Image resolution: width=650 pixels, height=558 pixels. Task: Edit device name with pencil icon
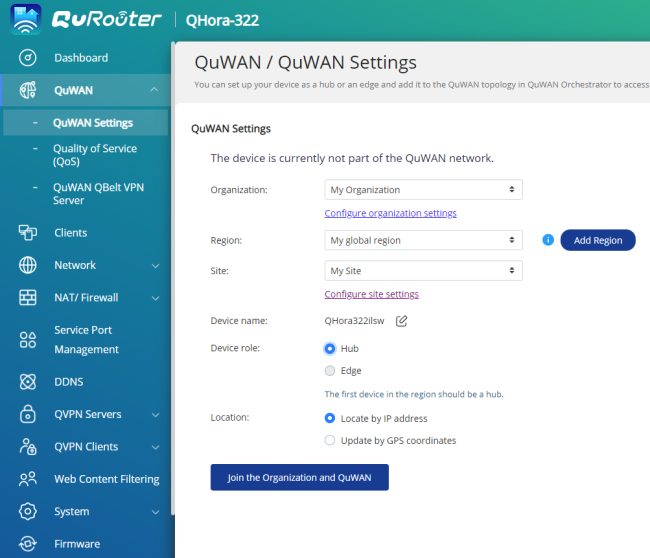[401, 321]
